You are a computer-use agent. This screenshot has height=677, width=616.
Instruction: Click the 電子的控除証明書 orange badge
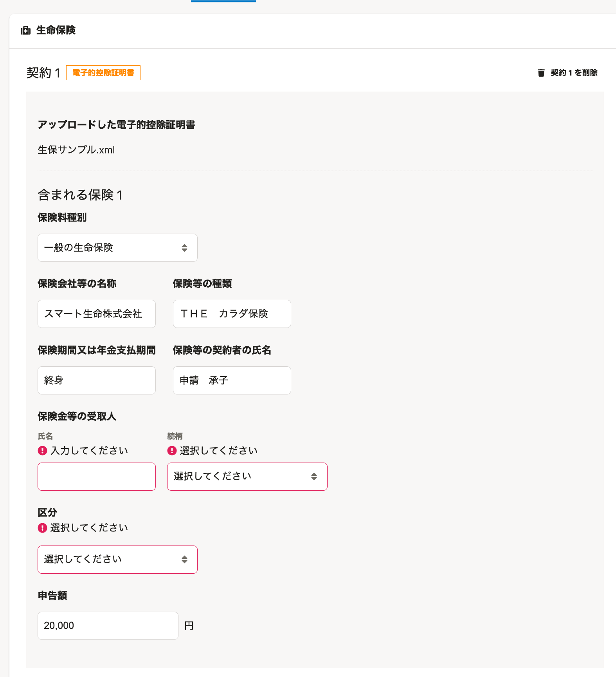103,73
